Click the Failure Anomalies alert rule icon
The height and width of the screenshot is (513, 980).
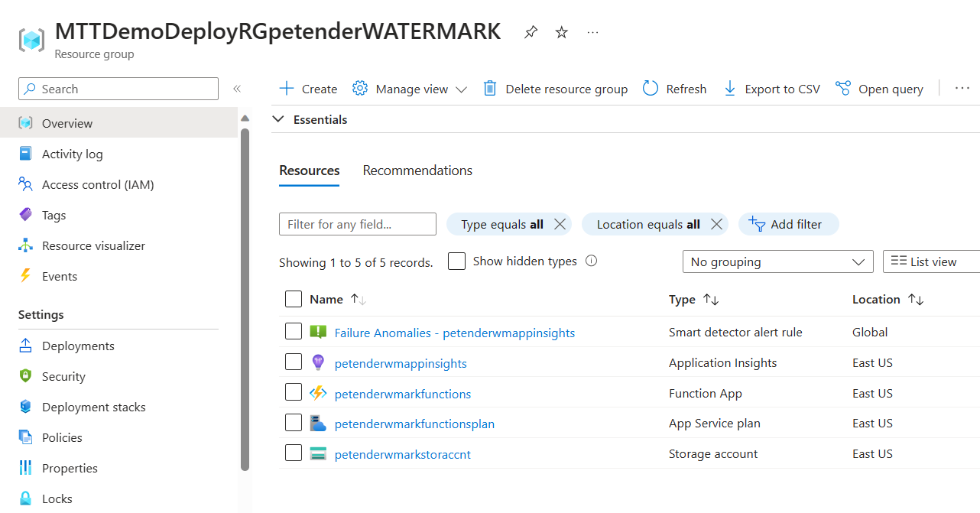tap(318, 332)
